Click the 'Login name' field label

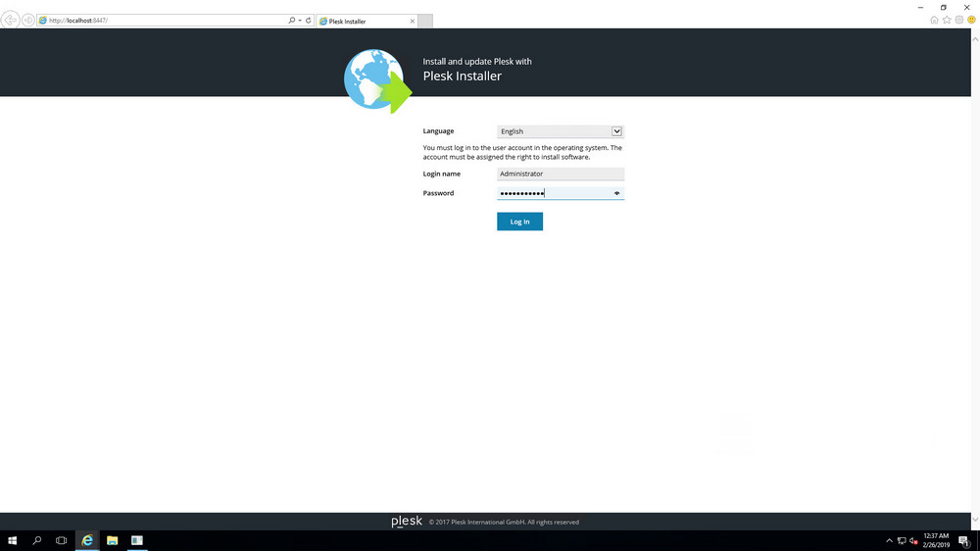pyautogui.click(x=441, y=174)
